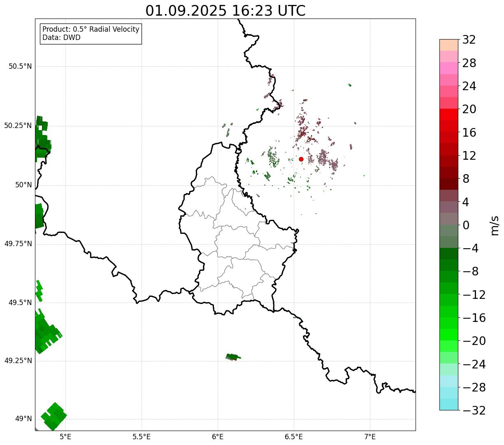Image resolution: width=504 pixels, height=445 pixels.
Task: Click the colorbar tick label 20
Action: [469, 109]
